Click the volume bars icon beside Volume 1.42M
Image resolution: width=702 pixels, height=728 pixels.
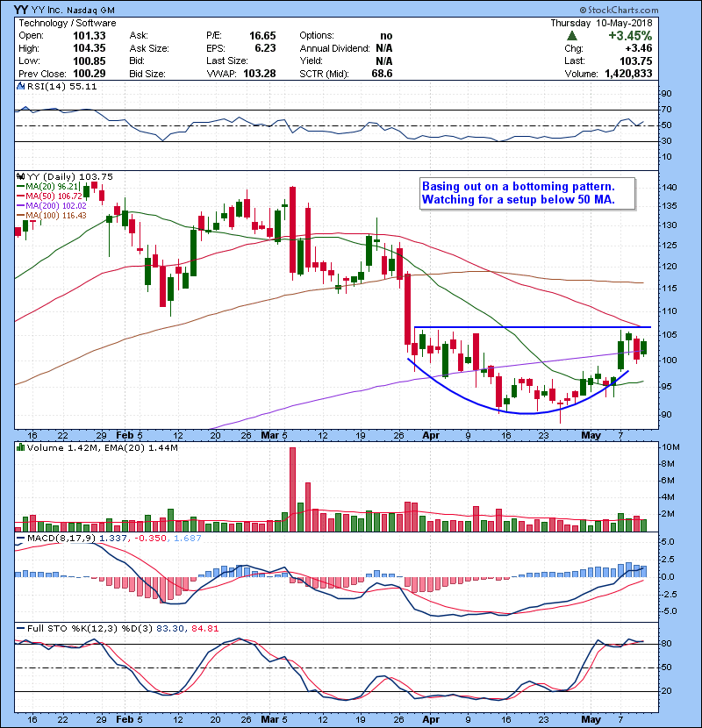tap(20, 447)
